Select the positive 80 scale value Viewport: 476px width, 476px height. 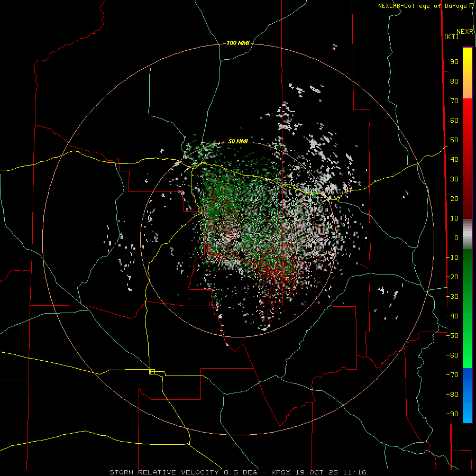coord(454,81)
